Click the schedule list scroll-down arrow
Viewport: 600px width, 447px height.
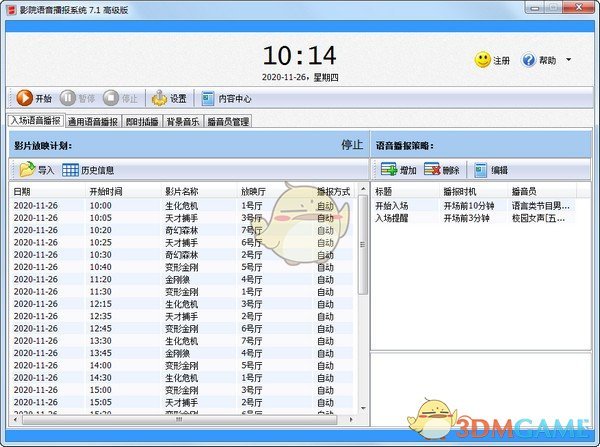tap(363, 409)
